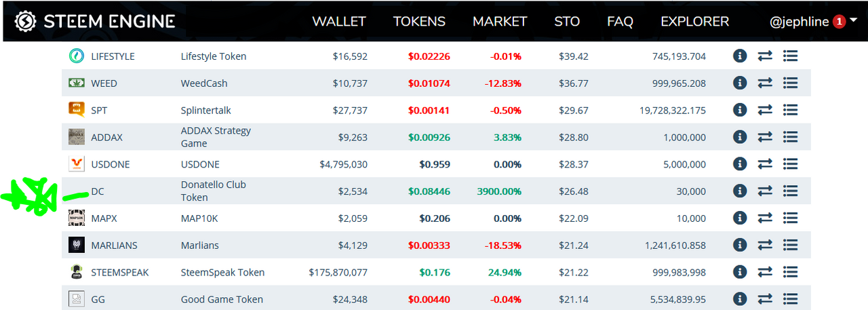The height and width of the screenshot is (310, 868).
Task: Open the EXPLORER link
Action: pyautogui.click(x=695, y=22)
